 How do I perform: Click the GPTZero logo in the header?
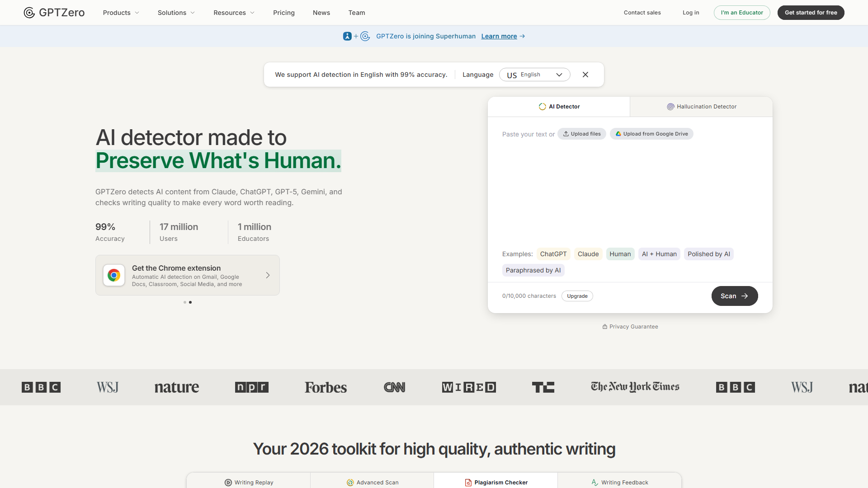point(54,13)
